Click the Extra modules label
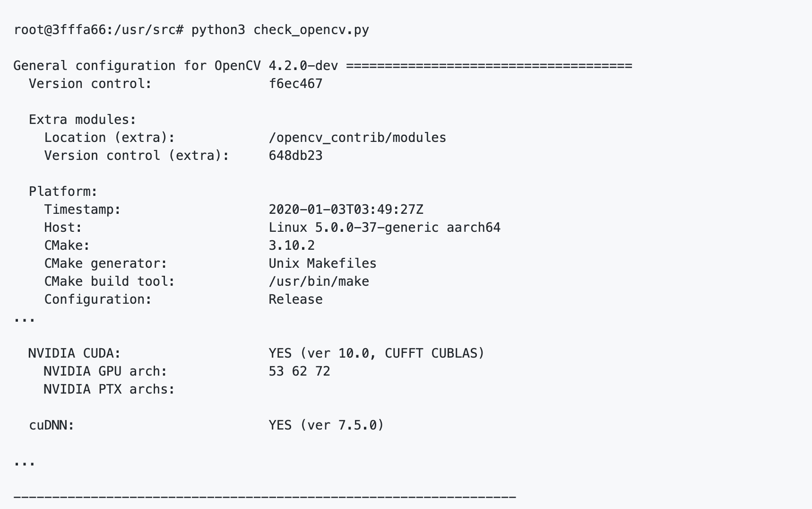Image resolution: width=812 pixels, height=509 pixels. (x=82, y=120)
